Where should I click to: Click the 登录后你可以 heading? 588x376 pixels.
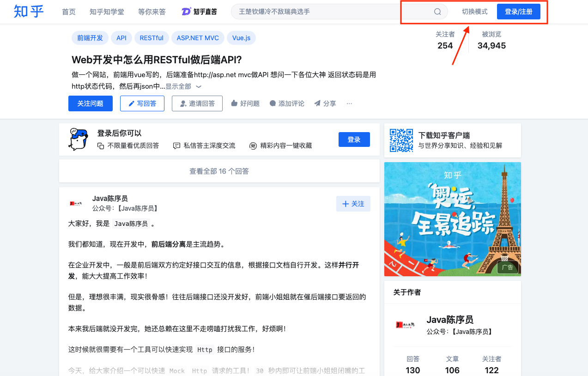[119, 133]
